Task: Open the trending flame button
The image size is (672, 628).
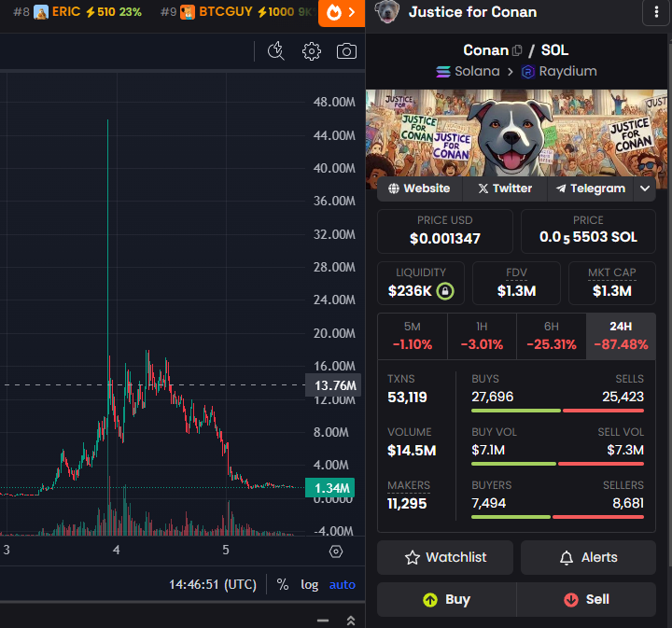Action: click(x=342, y=13)
